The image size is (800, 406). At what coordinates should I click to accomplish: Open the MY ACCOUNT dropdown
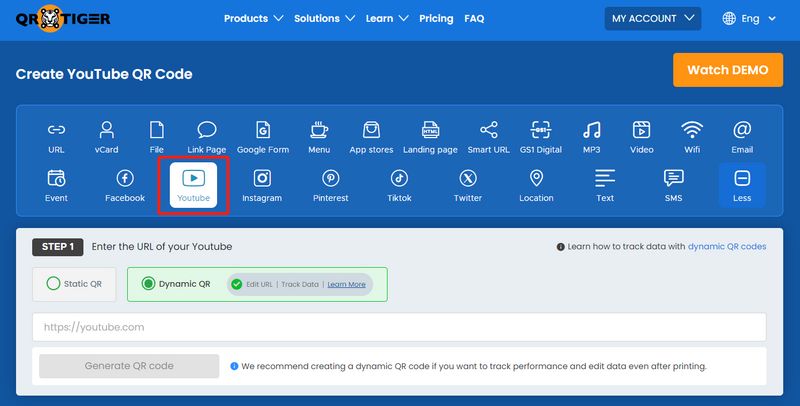tap(652, 18)
